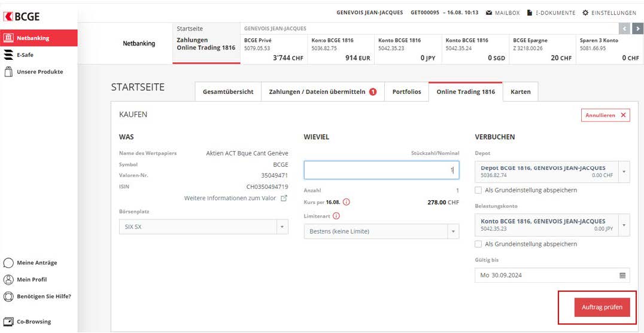Open Meine Anträge icon

coord(8,262)
